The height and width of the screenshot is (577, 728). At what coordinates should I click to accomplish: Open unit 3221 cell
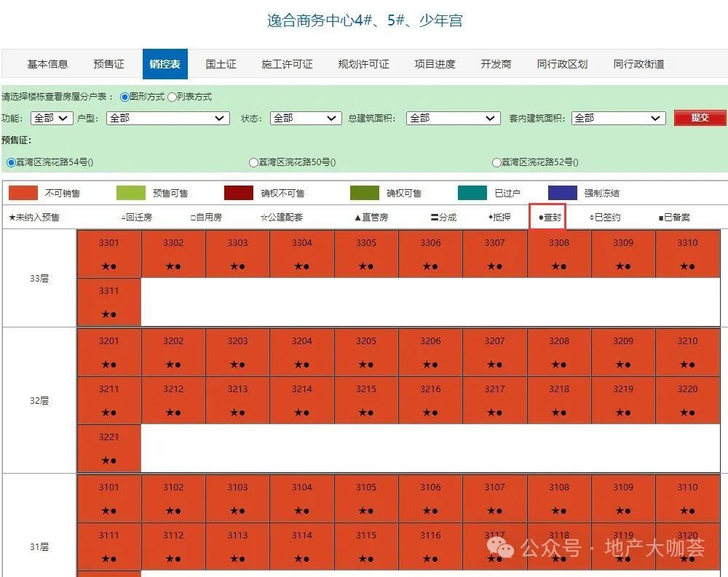pyautogui.click(x=108, y=448)
